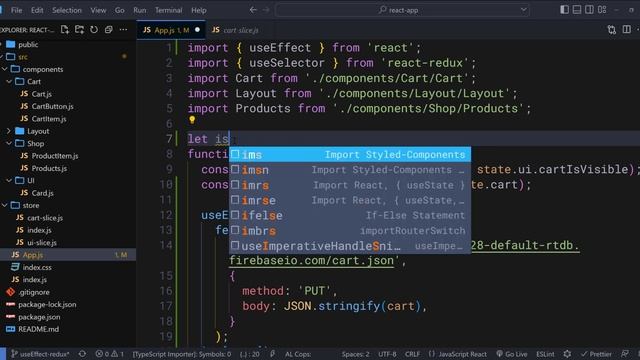640x360 pixels.
Task: Open the Help menu
Action: [x=199, y=10]
